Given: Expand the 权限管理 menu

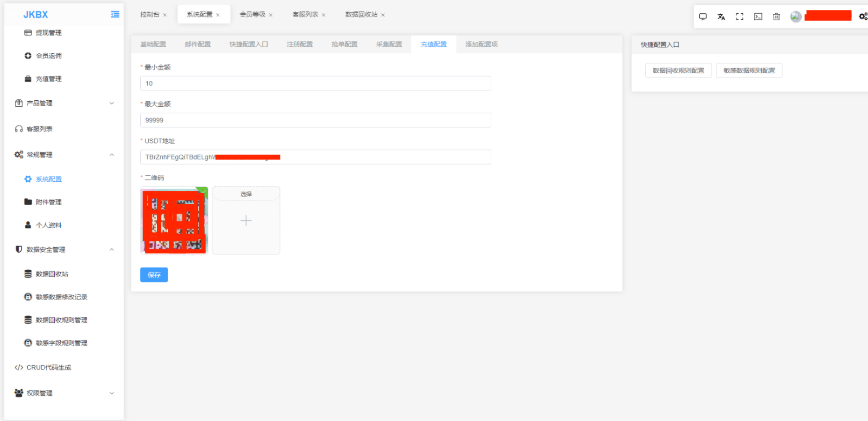Looking at the screenshot, I should coord(64,393).
